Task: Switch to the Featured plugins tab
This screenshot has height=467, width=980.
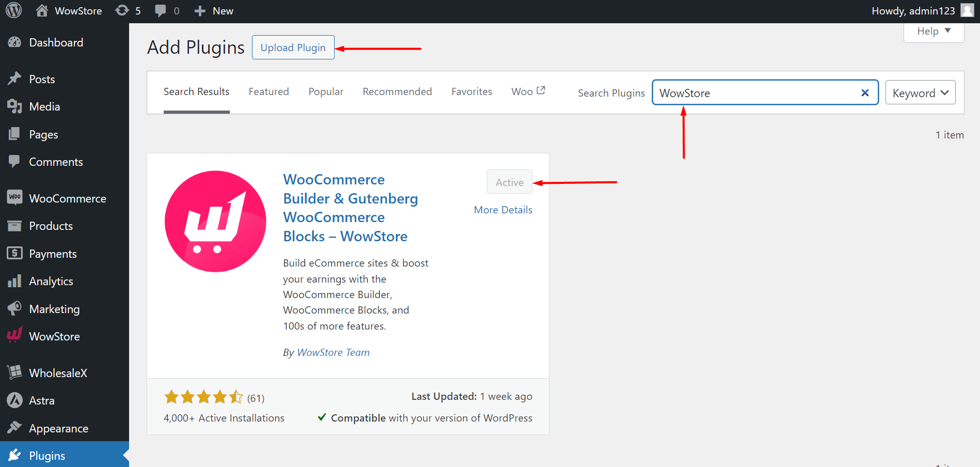Action: pyautogui.click(x=268, y=91)
